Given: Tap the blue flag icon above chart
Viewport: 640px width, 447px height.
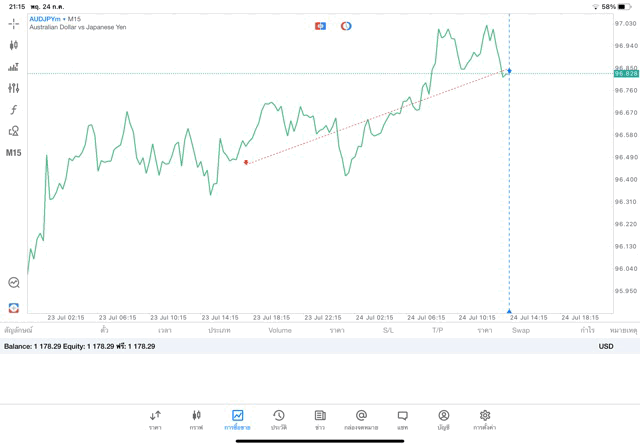Looking at the screenshot, I should pyautogui.click(x=320, y=26).
